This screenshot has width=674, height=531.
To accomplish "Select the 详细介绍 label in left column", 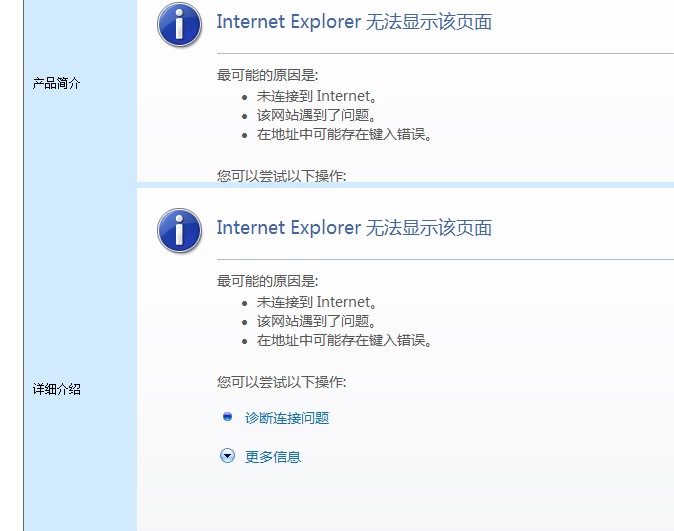I will tap(56, 389).
